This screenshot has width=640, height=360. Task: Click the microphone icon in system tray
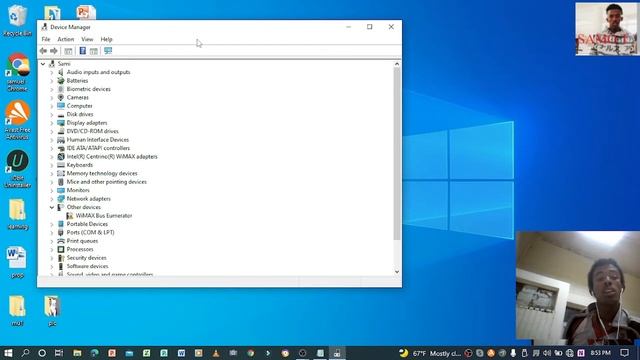pyautogui.click(x=513, y=353)
